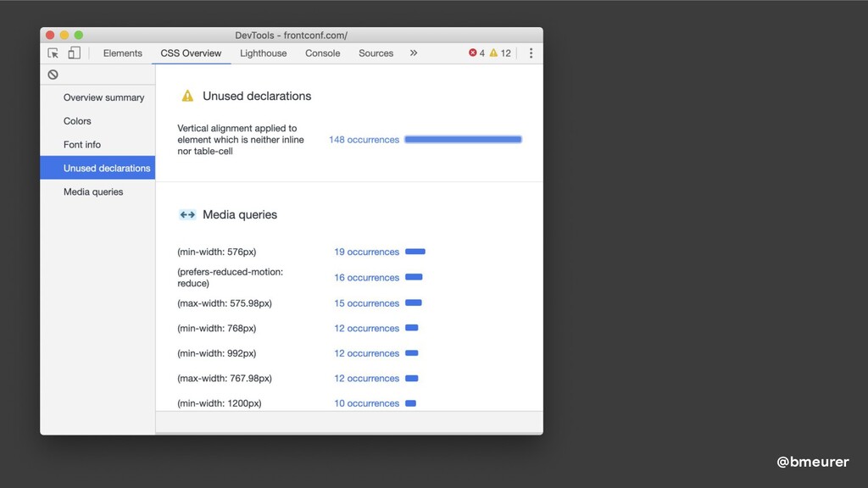The width and height of the screenshot is (868, 488).
Task: Open the DevTools three-dot menu
Action: coord(531,53)
